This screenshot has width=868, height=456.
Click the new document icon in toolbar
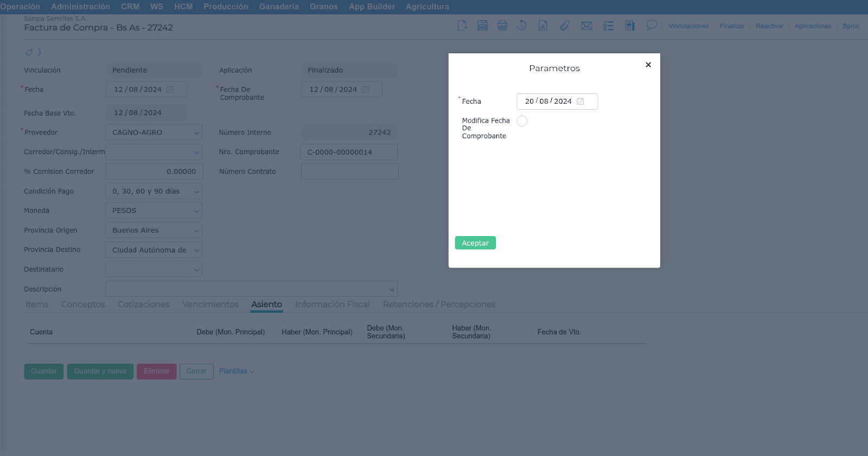point(462,26)
